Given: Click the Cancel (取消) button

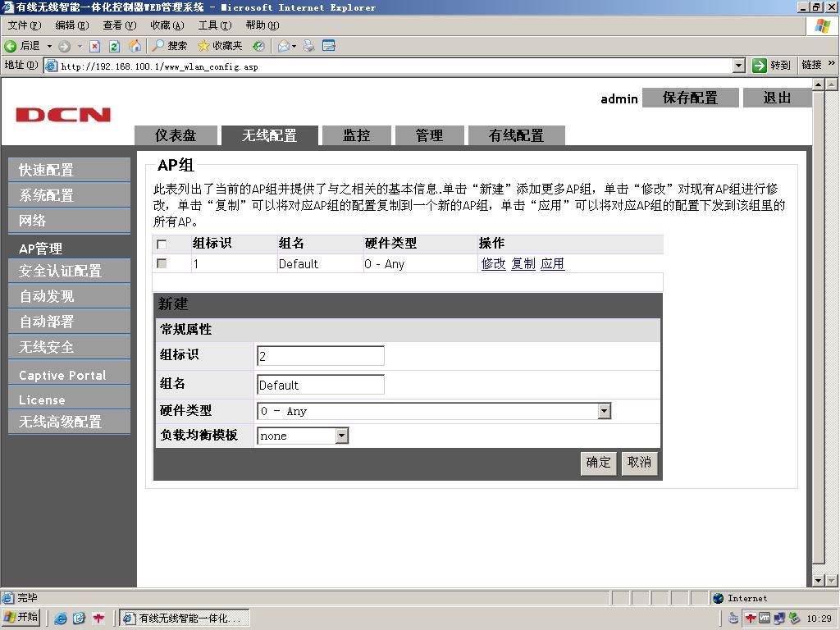Looking at the screenshot, I should point(639,463).
